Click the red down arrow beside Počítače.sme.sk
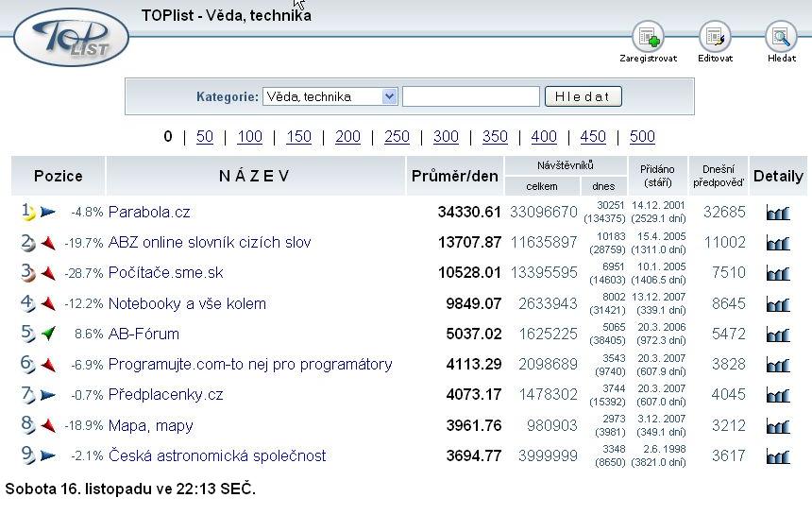Viewport: 812px width, 515px height. (x=48, y=272)
